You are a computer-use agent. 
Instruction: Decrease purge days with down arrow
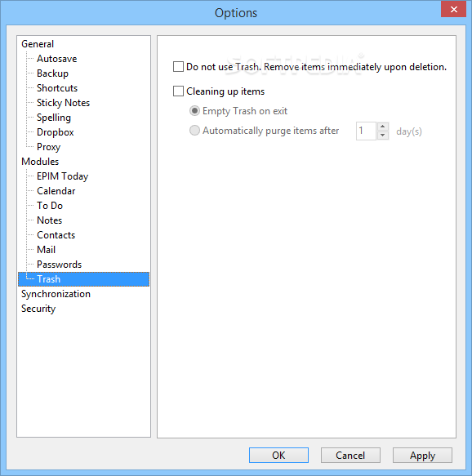click(383, 136)
